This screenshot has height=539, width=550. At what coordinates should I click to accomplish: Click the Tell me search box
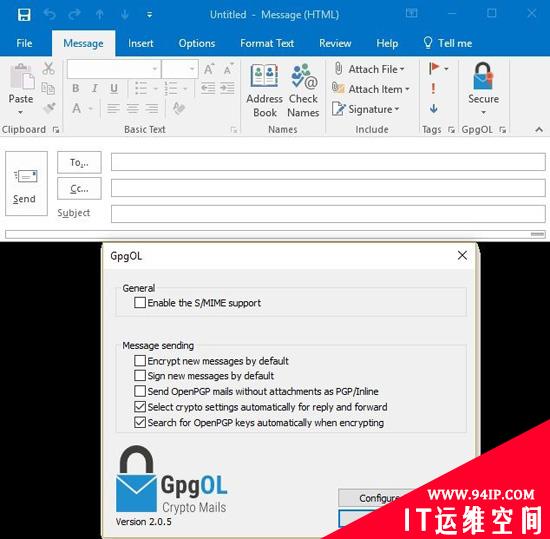click(x=448, y=43)
